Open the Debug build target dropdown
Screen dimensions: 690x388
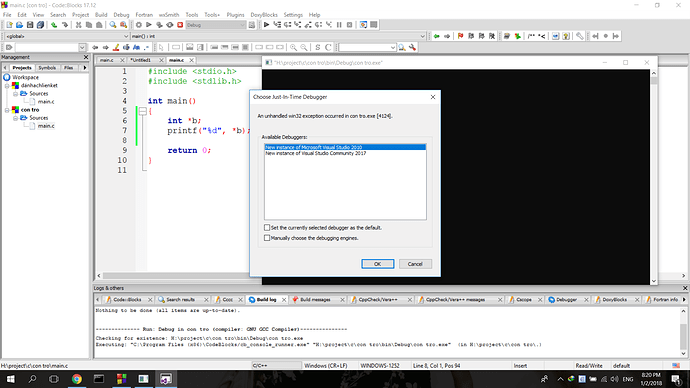point(216,25)
